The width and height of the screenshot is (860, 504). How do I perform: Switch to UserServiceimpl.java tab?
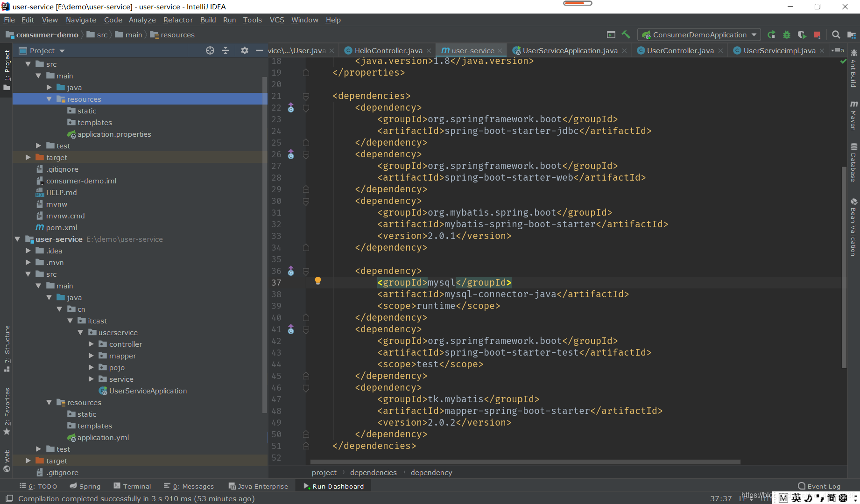(779, 50)
